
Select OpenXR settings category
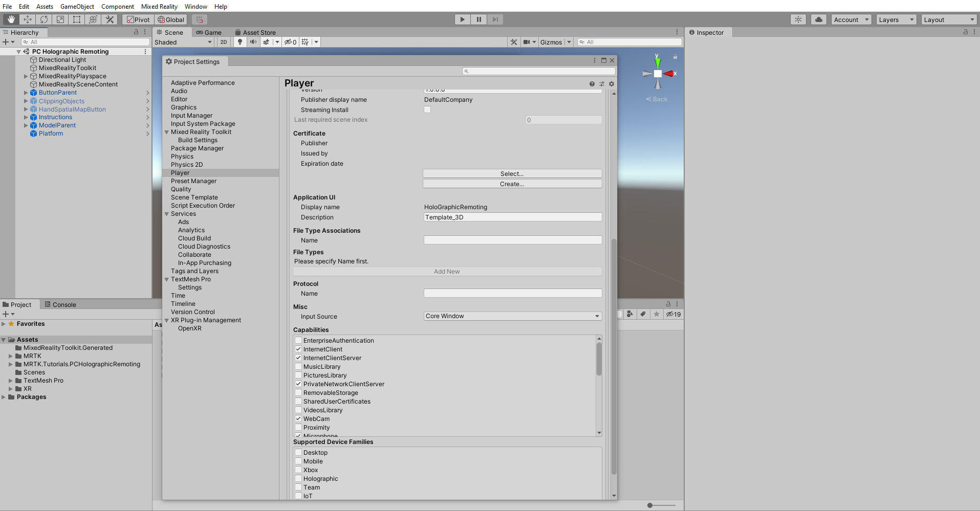point(190,328)
